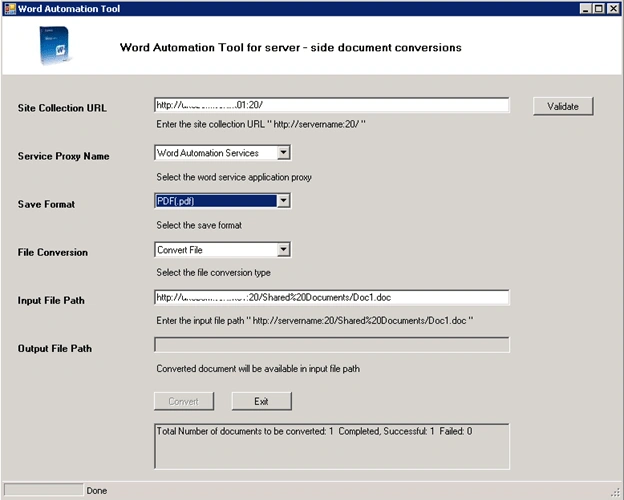Click the Word product box logo
This screenshot has height=500, width=624.
[x=55, y=45]
